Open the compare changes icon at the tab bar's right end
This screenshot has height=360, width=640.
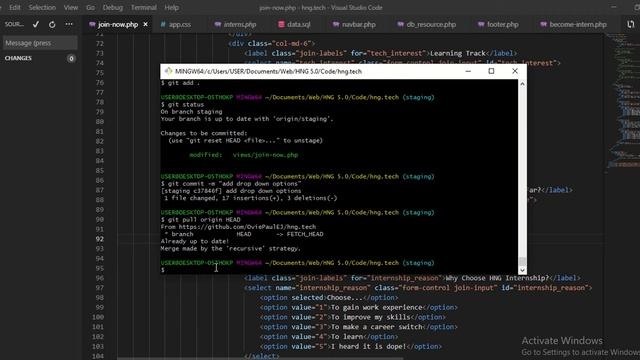631,24
